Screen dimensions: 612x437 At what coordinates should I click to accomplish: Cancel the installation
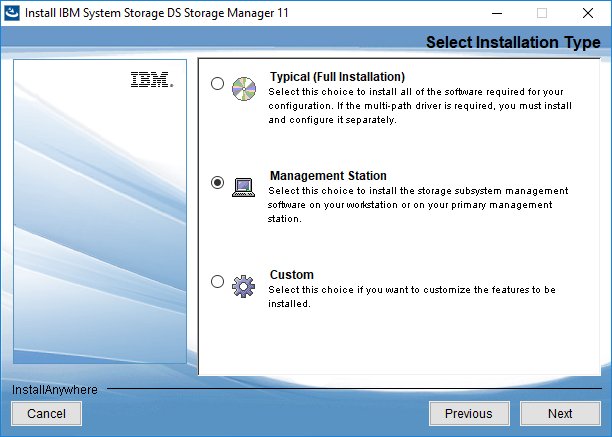46,414
